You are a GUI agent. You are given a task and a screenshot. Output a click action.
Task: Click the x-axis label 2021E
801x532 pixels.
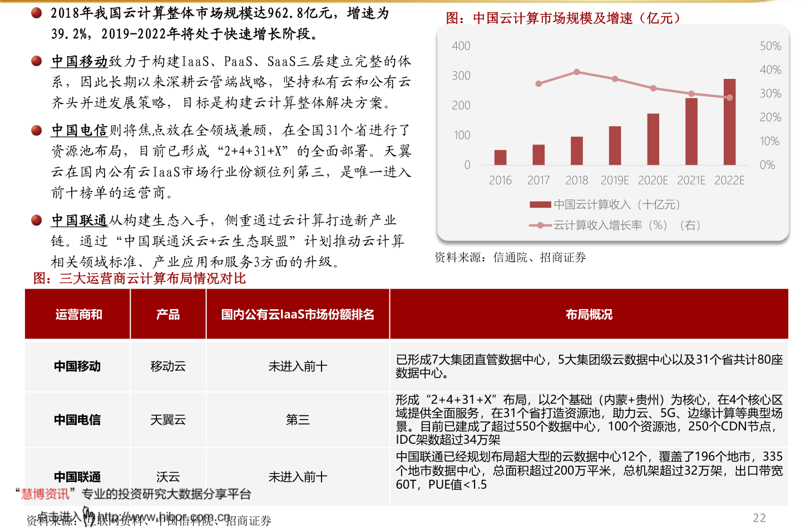click(691, 180)
